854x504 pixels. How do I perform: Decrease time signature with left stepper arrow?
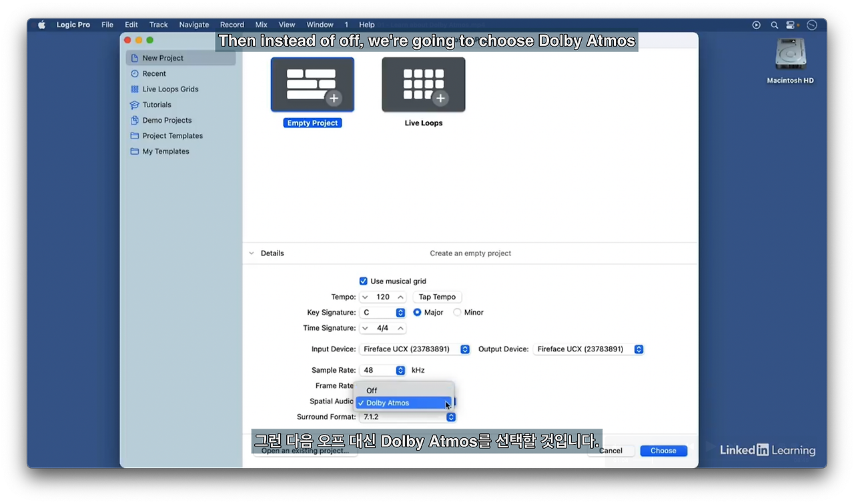pos(366,328)
